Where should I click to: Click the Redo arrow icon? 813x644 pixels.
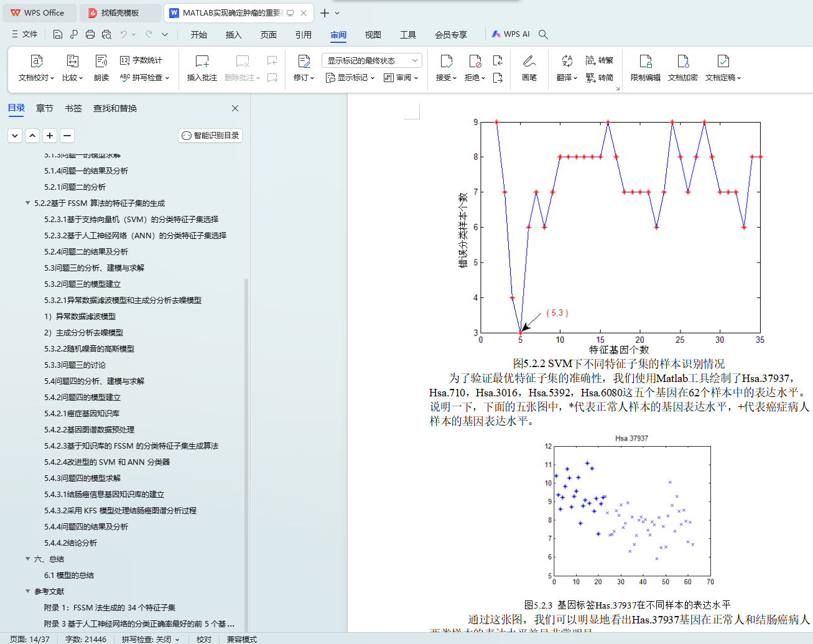click(149, 35)
